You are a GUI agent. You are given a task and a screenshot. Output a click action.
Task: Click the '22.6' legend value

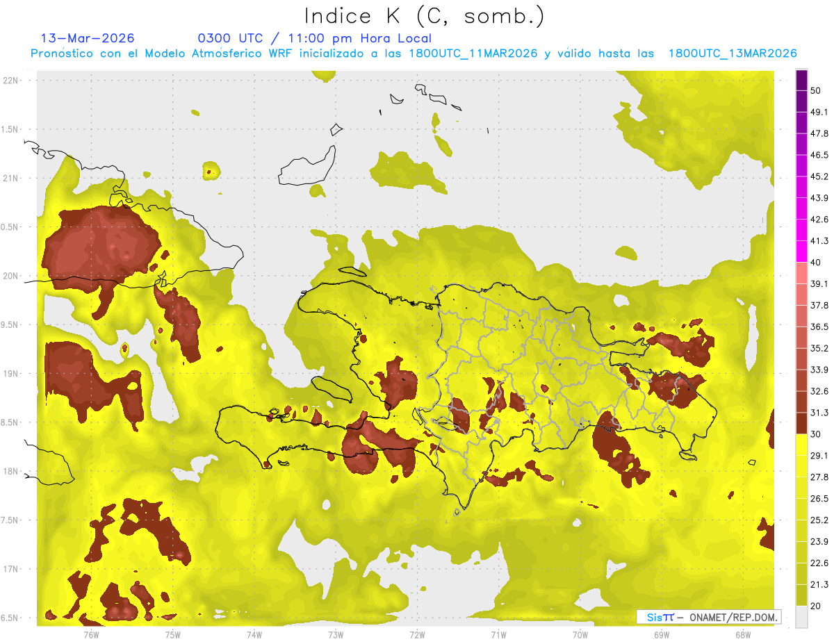[819, 563]
